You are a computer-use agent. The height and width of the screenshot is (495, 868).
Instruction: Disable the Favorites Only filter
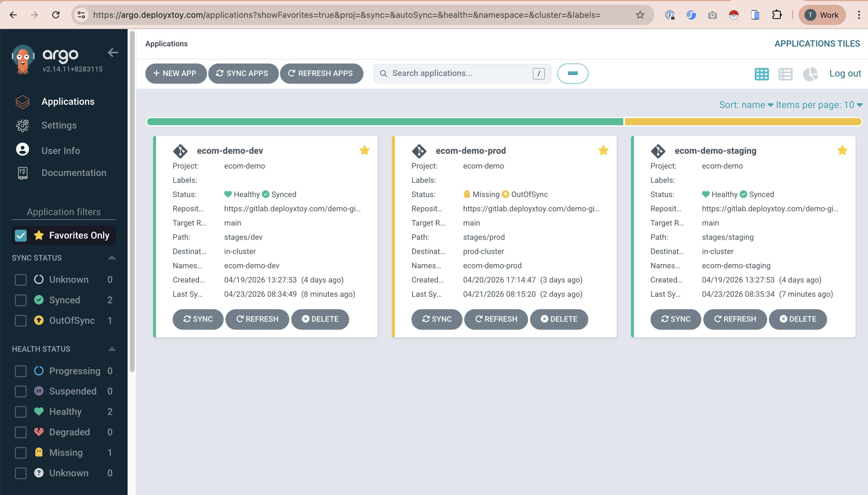tap(20, 235)
